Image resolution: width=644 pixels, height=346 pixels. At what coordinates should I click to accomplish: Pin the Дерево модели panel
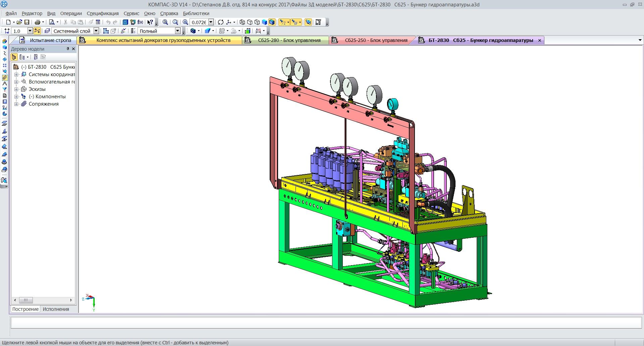point(68,49)
